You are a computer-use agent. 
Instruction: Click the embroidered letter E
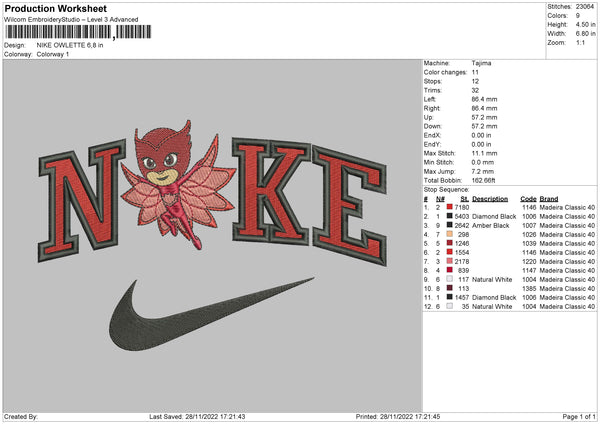(x=350, y=205)
